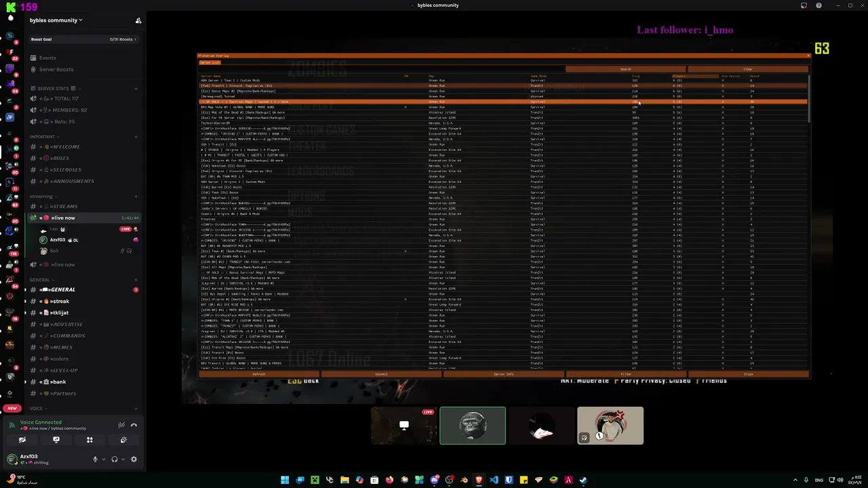Create a channel in GENERAL category
Screen dimensions: 868x488
[x=136, y=280]
